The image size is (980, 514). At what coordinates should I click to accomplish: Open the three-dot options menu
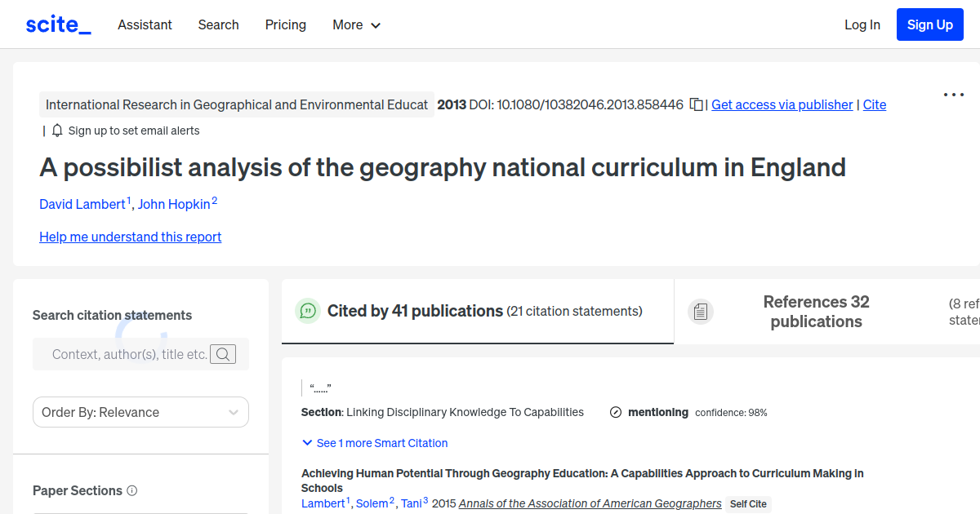pos(953,95)
